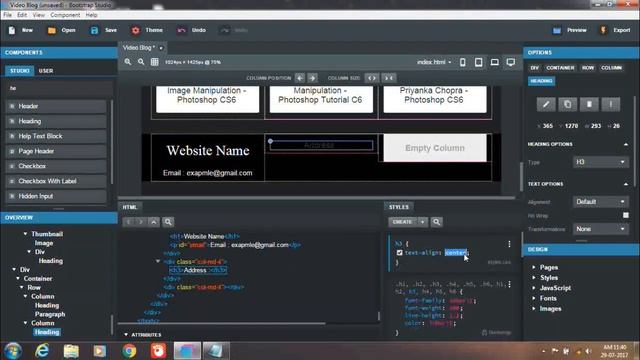640x360 pixels.
Task: Open the Edit menu
Action: pyautogui.click(x=22, y=15)
